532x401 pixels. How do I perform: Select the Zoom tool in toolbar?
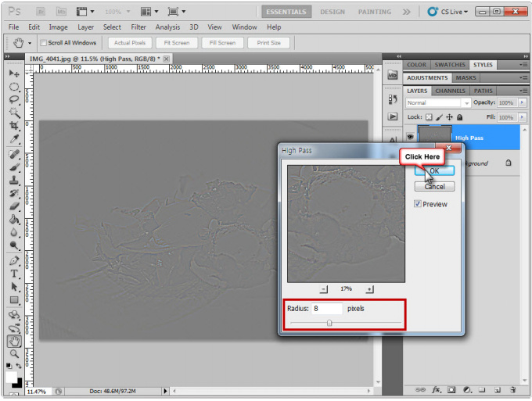[14, 353]
